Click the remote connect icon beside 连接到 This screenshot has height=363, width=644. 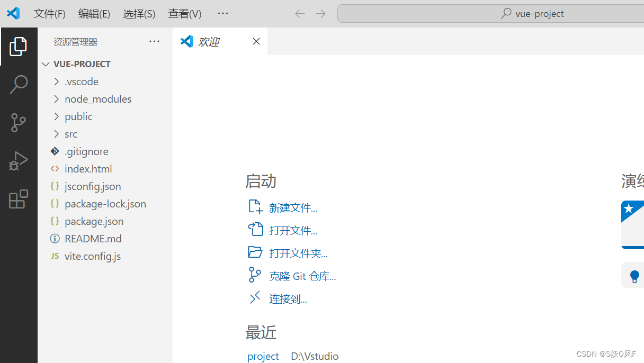(x=255, y=298)
